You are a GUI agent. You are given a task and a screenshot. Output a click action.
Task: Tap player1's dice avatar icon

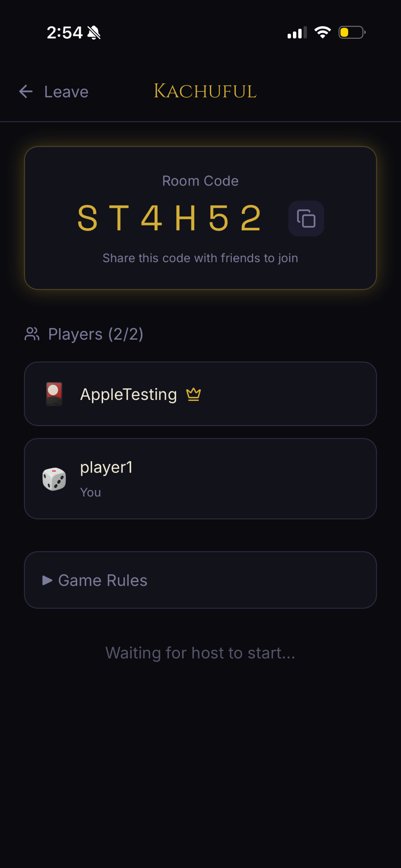(x=54, y=479)
